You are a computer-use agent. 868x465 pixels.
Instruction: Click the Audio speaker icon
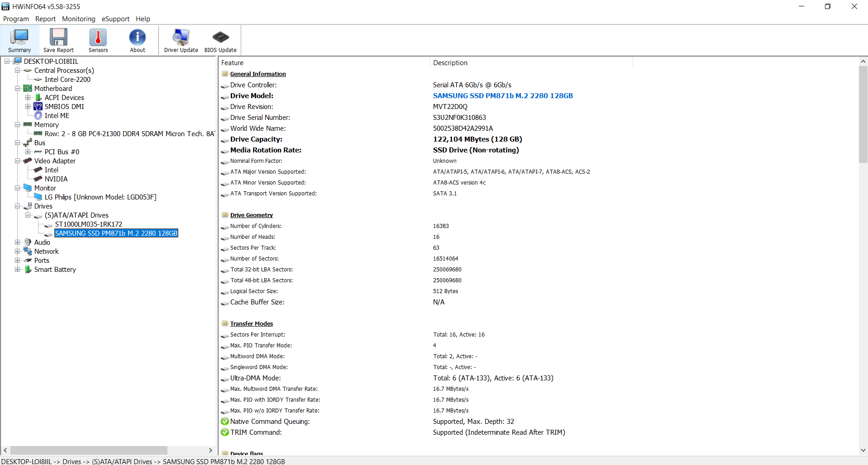[28, 242]
